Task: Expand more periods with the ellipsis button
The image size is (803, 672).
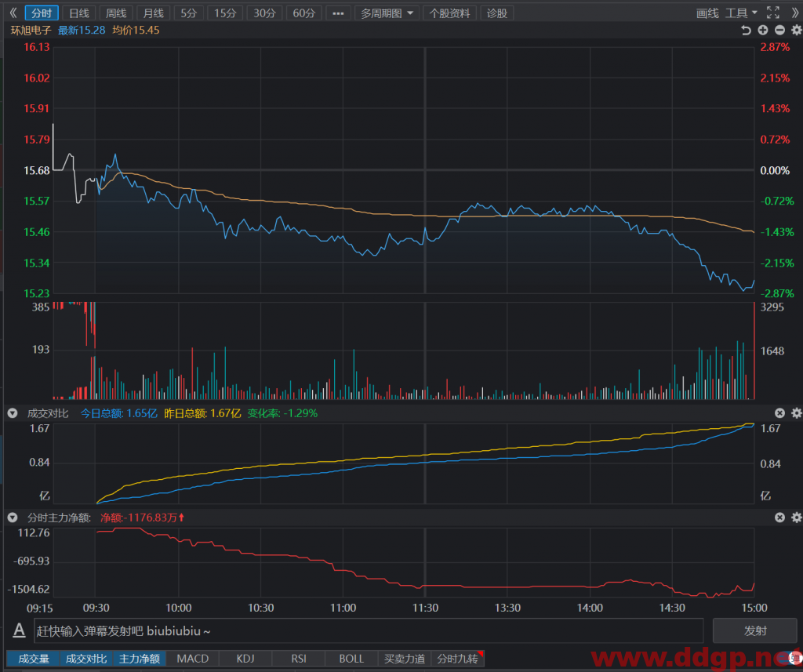Action: coord(338,13)
